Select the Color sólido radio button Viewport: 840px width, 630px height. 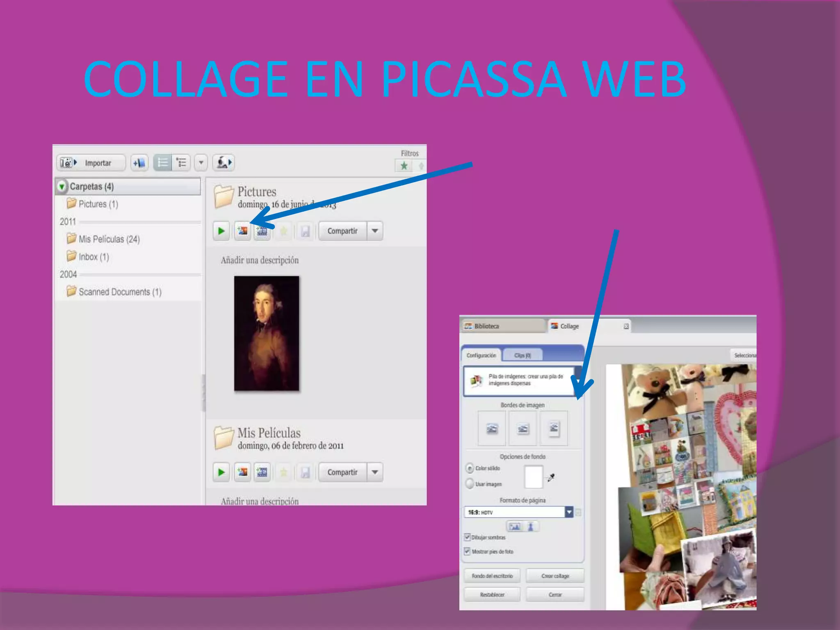(470, 468)
